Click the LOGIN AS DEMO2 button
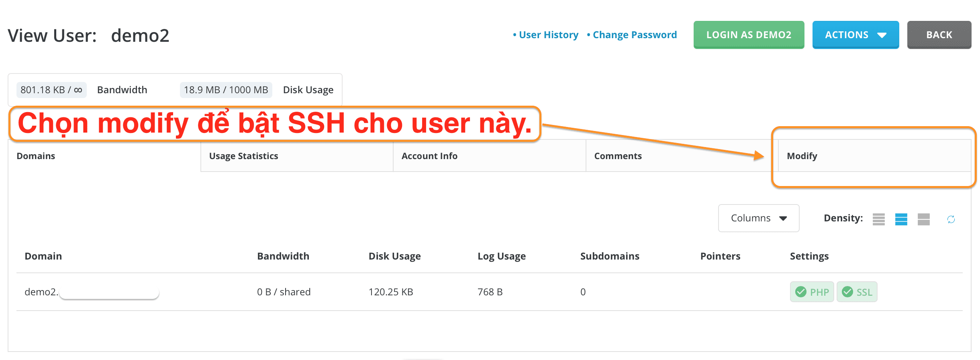Screen dimensions: 980x360 (x=748, y=35)
